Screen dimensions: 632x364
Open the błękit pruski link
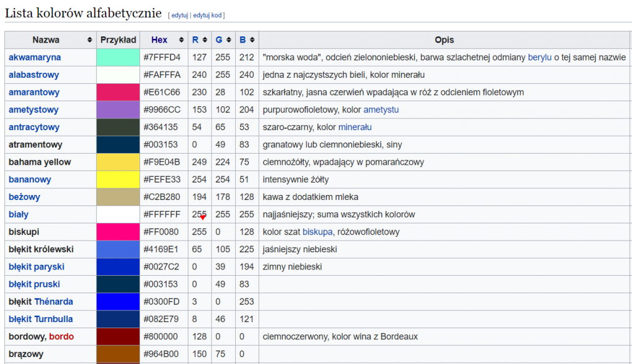(35, 284)
